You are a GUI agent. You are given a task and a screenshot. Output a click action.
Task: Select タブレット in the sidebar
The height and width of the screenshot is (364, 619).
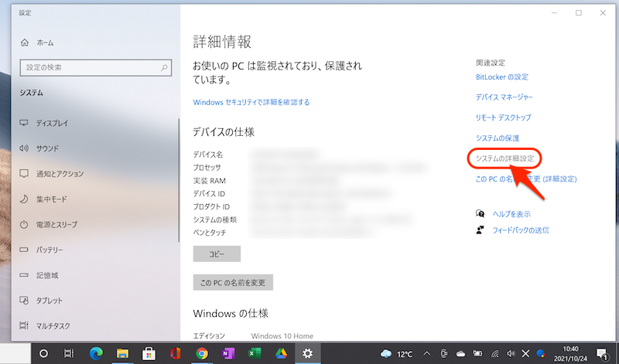[x=49, y=301]
